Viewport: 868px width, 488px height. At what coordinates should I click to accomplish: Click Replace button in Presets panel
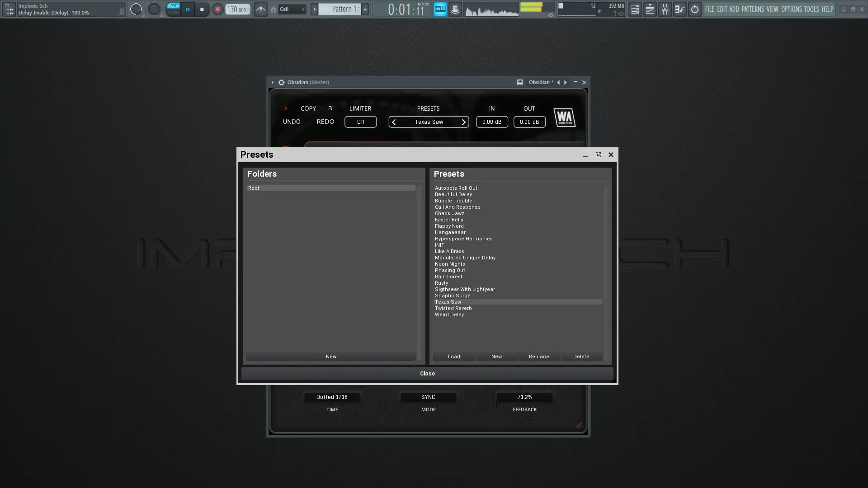tap(538, 357)
